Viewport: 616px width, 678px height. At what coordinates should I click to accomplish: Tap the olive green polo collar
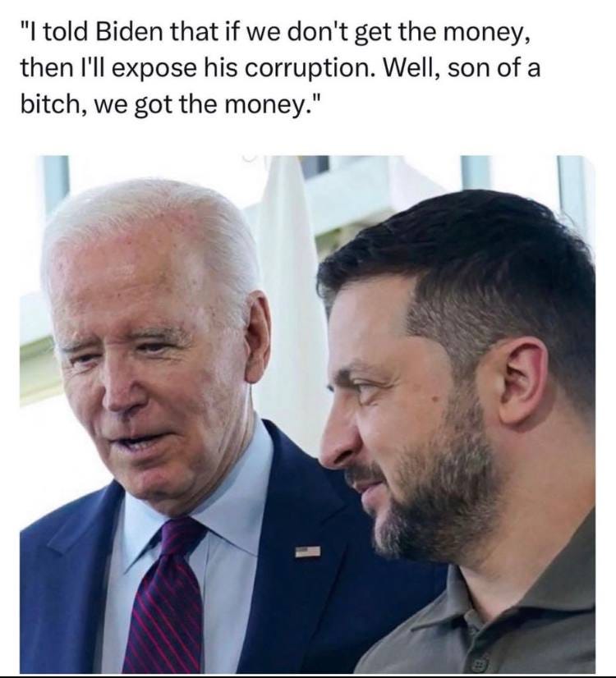click(510, 593)
